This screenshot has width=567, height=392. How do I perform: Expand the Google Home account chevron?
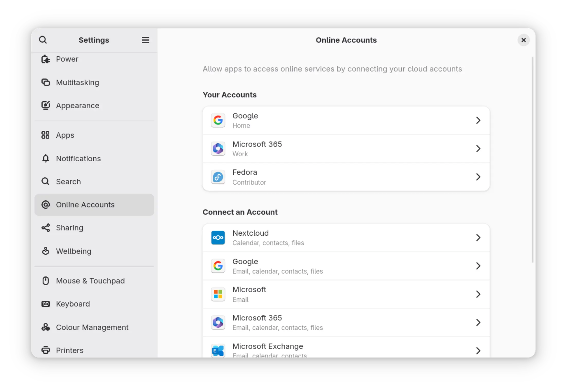coord(478,120)
